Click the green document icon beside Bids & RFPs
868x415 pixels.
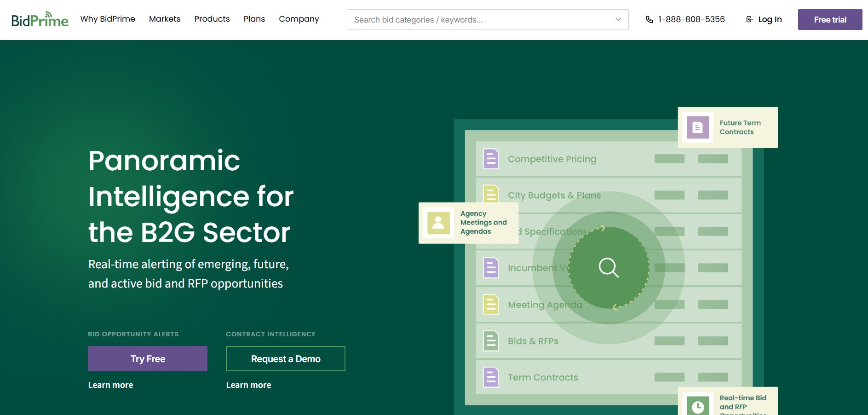(491, 341)
